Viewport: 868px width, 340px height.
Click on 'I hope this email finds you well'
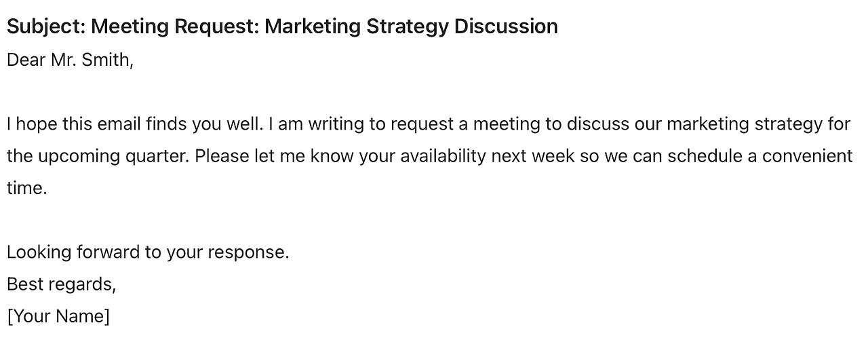tap(135, 124)
